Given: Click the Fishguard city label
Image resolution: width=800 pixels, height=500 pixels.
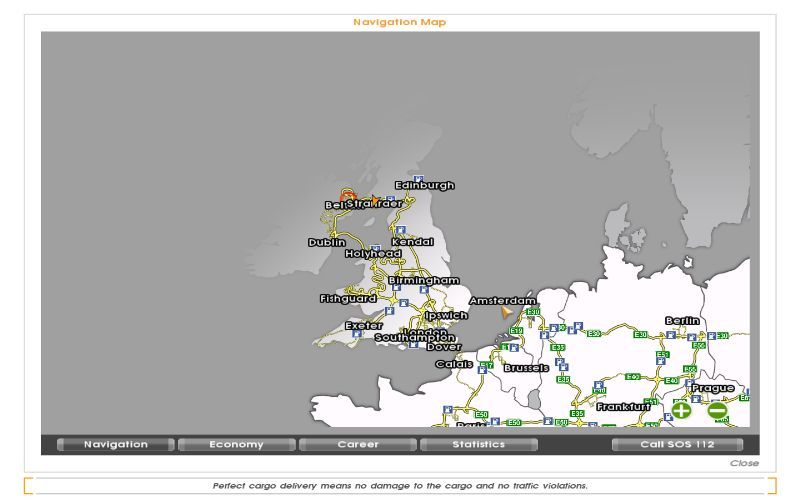Looking at the screenshot, I should coord(348,298).
